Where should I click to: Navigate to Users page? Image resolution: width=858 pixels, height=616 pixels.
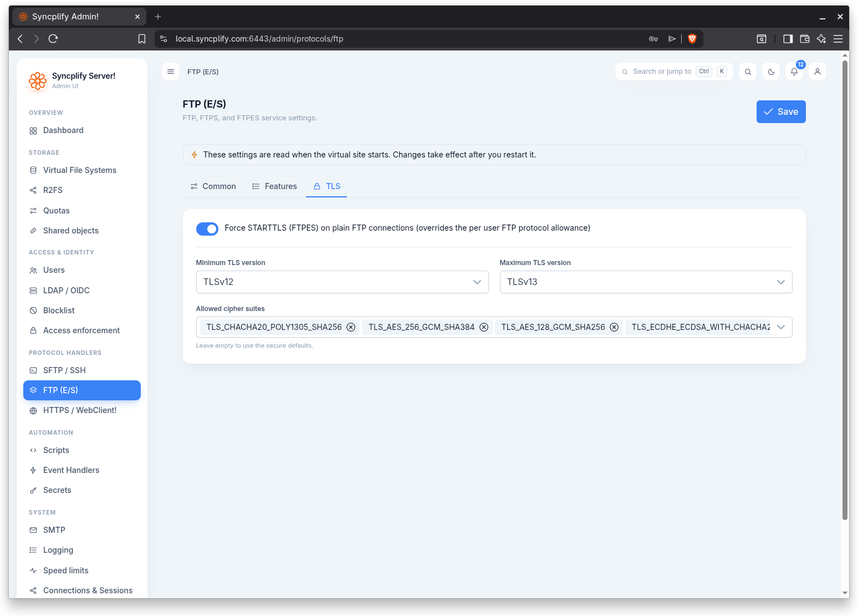(82, 270)
